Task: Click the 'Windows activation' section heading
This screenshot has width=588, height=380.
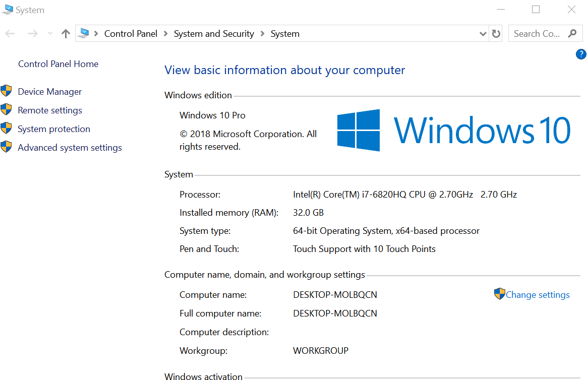Action: click(203, 376)
